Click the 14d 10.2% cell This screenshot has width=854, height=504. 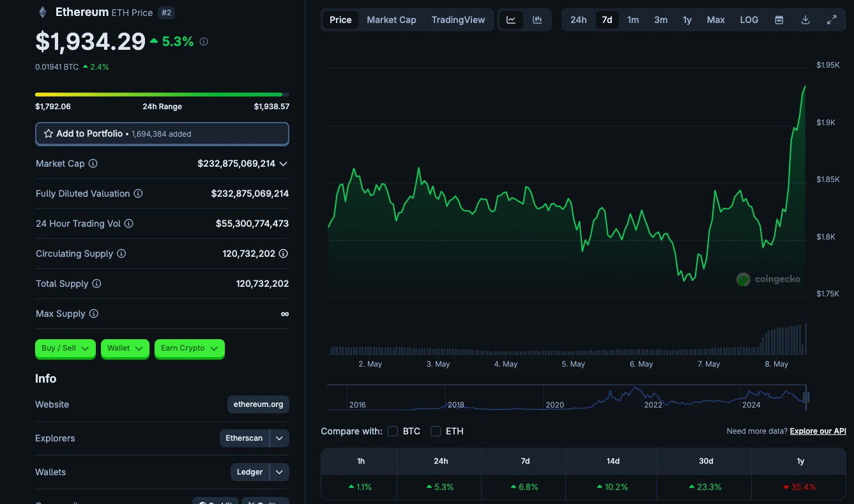click(613, 487)
